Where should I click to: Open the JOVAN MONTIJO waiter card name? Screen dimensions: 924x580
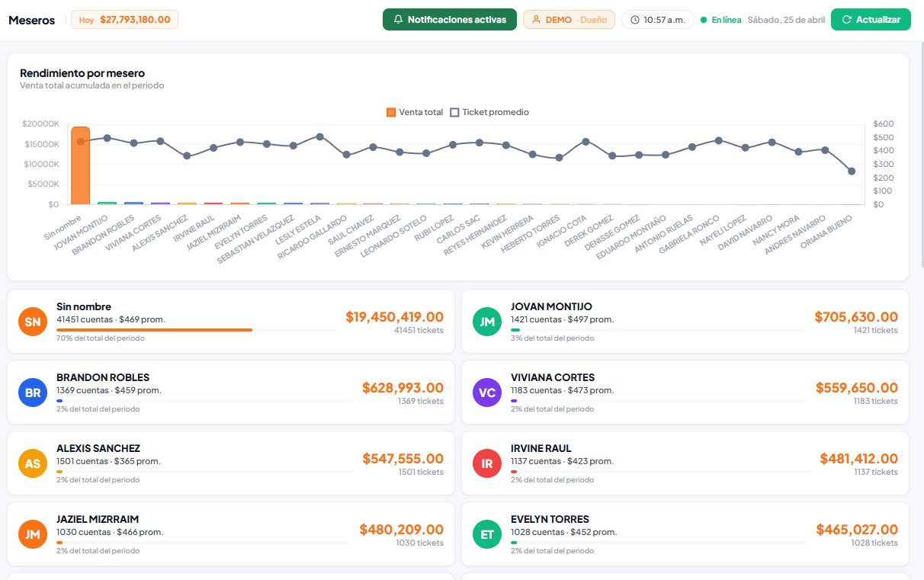[551, 306]
